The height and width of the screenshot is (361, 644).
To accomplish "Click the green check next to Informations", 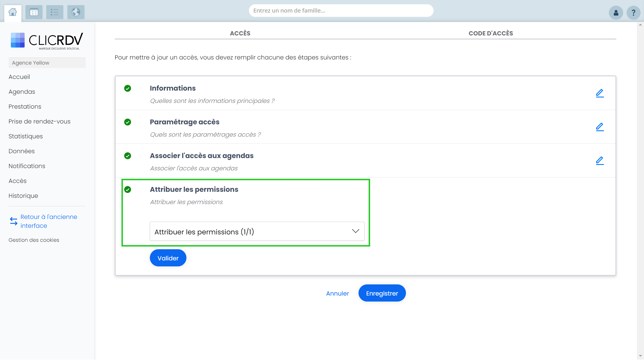I will click(128, 88).
